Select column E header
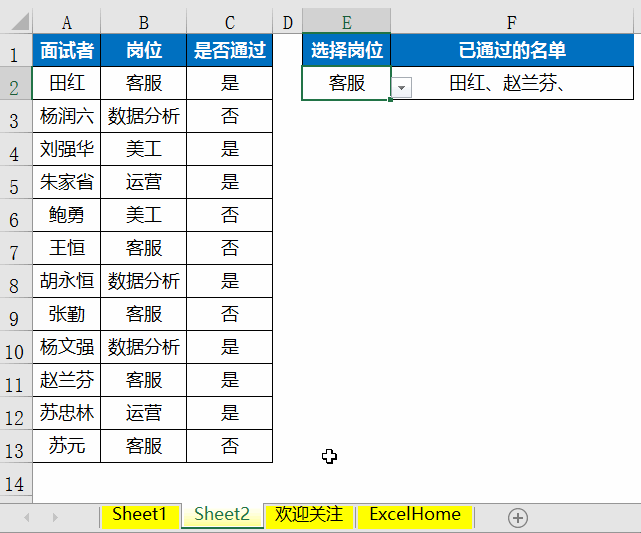641x533 pixels. tap(347, 22)
